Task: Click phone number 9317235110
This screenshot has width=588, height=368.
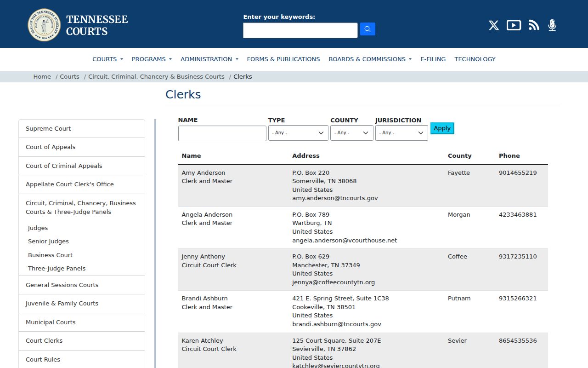Action: click(518, 257)
